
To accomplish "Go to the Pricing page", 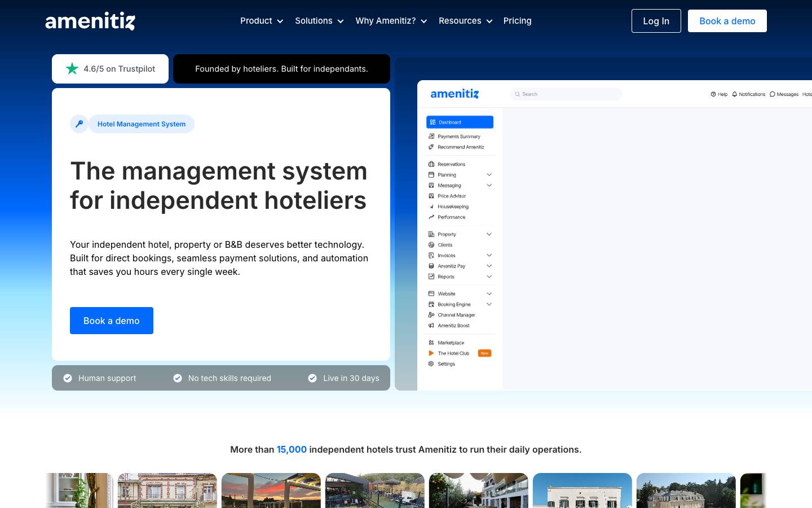I will click(518, 21).
